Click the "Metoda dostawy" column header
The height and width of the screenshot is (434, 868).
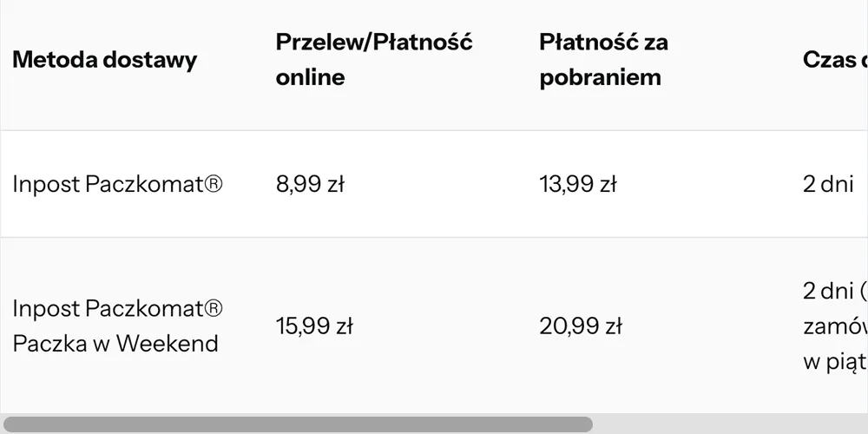pyautogui.click(x=104, y=60)
